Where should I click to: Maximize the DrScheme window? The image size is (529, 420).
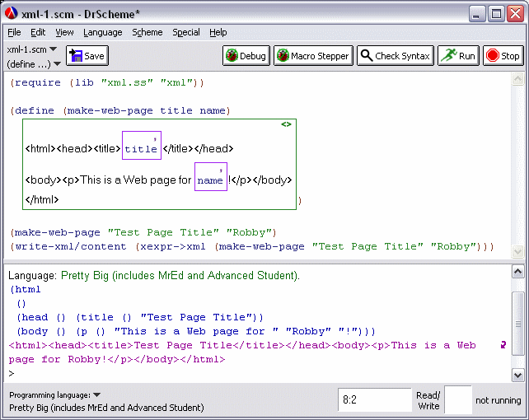[x=496, y=14]
